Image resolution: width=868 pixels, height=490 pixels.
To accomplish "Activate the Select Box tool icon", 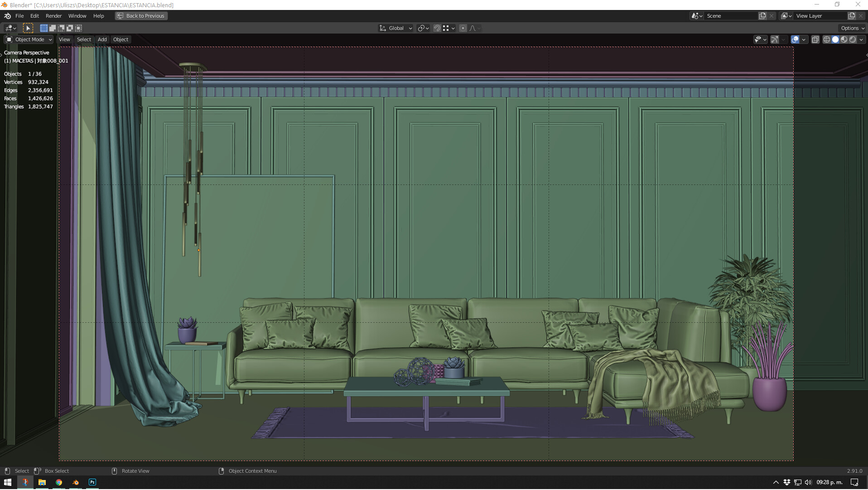I will [28, 28].
